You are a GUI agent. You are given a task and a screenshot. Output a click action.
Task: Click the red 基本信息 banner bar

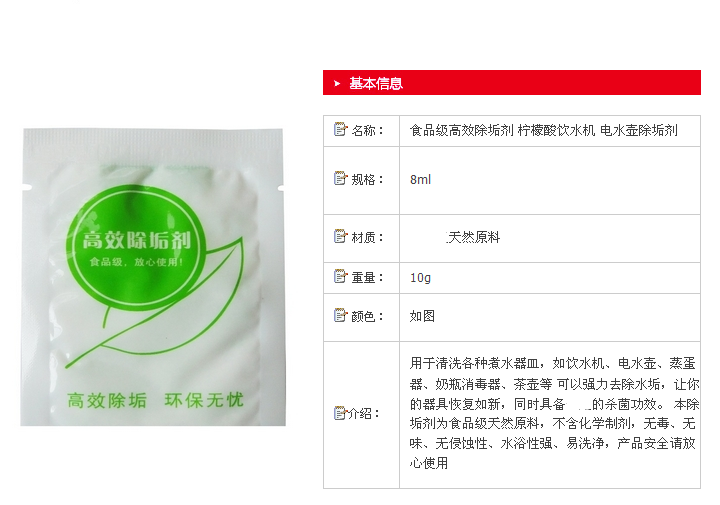point(512,83)
